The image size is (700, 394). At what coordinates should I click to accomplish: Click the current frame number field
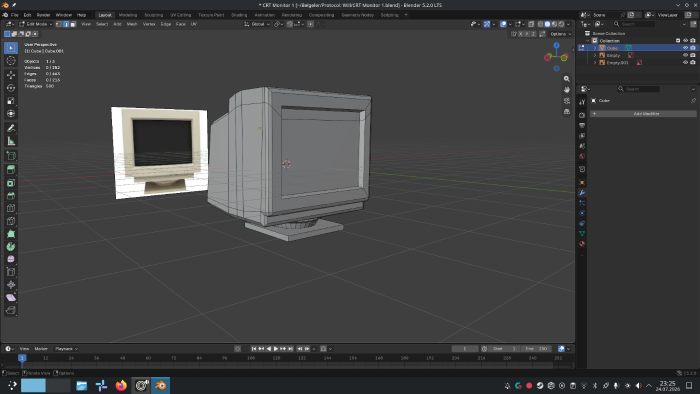coord(465,349)
